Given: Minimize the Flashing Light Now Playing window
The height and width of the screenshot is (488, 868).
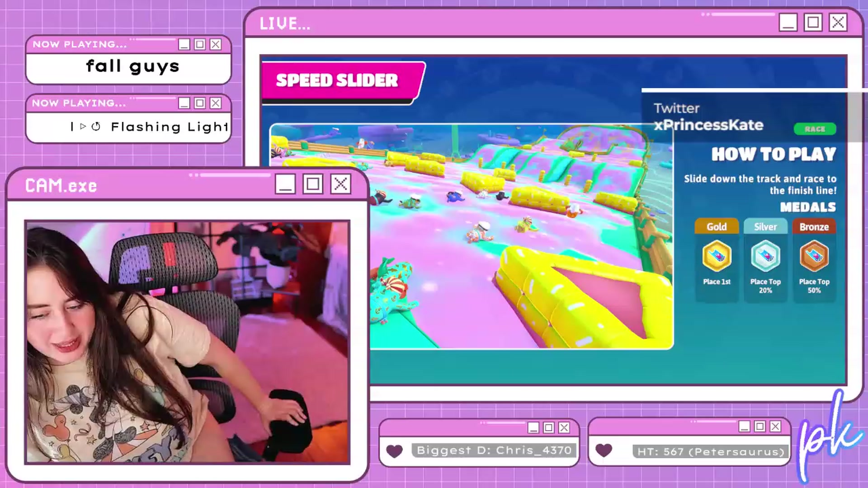Looking at the screenshot, I should (184, 103).
